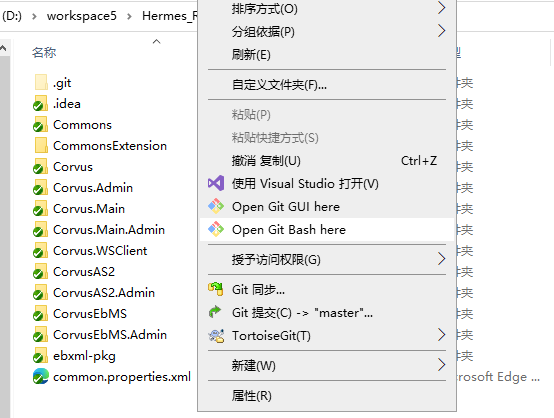Choose 使用 Visual Studio 打开(V)
The width and height of the screenshot is (554, 418).
(326, 184)
